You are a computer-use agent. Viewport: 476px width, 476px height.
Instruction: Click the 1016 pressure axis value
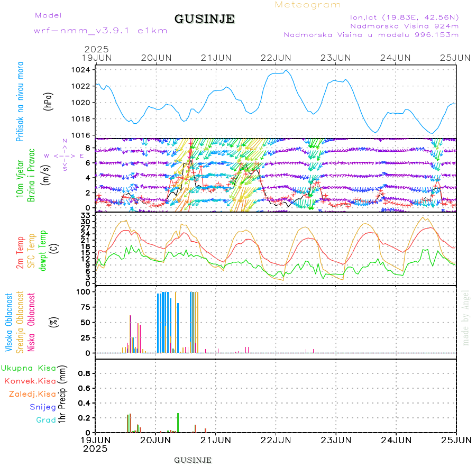point(81,135)
